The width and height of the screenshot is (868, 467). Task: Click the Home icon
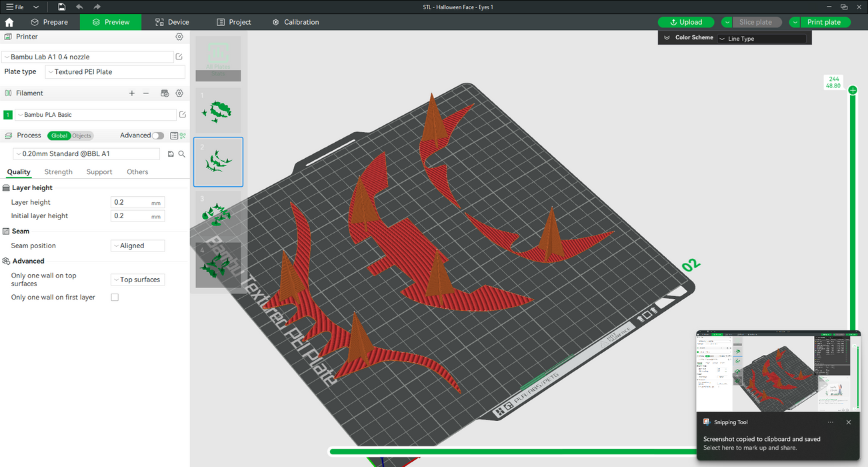coord(9,22)
